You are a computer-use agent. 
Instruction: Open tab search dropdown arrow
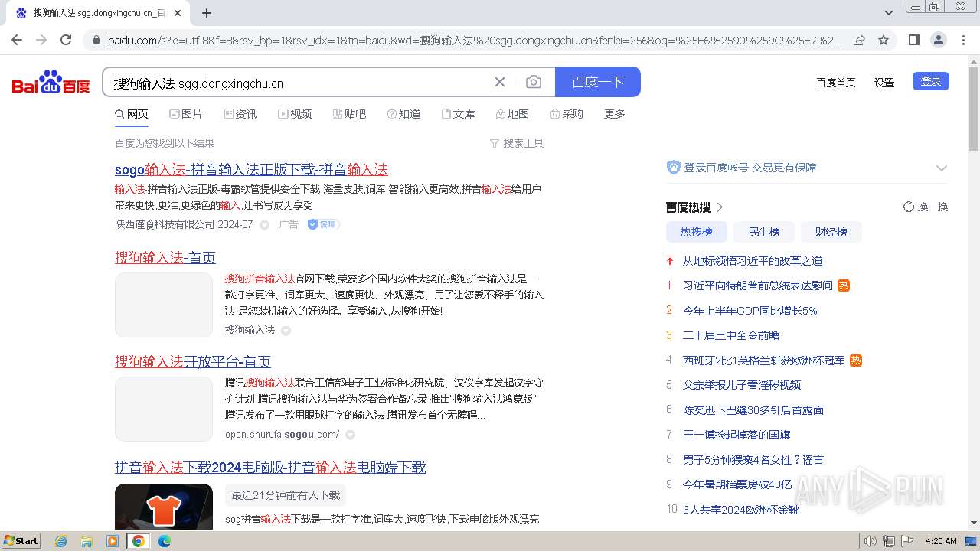[x=889, y=13]
